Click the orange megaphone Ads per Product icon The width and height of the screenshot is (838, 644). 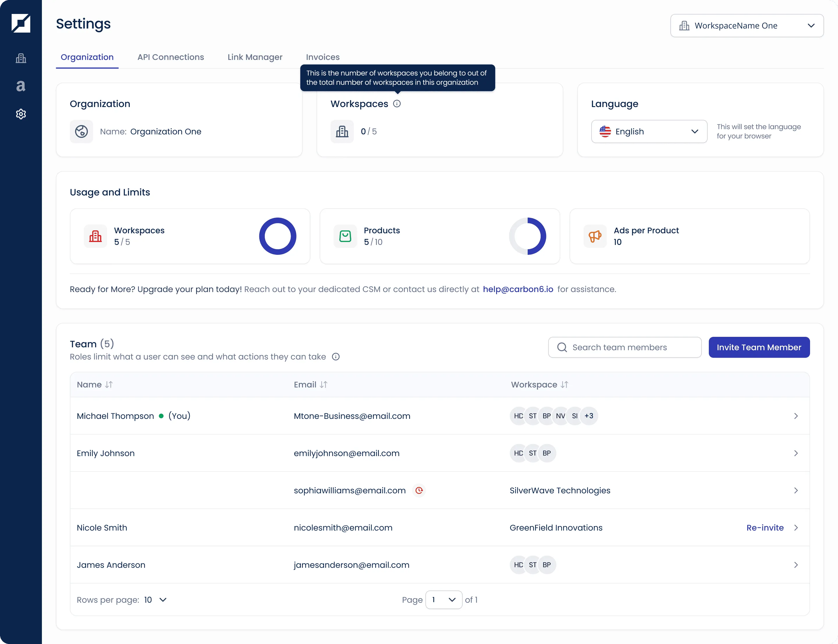pyautogui.click(x=595, y=236)
